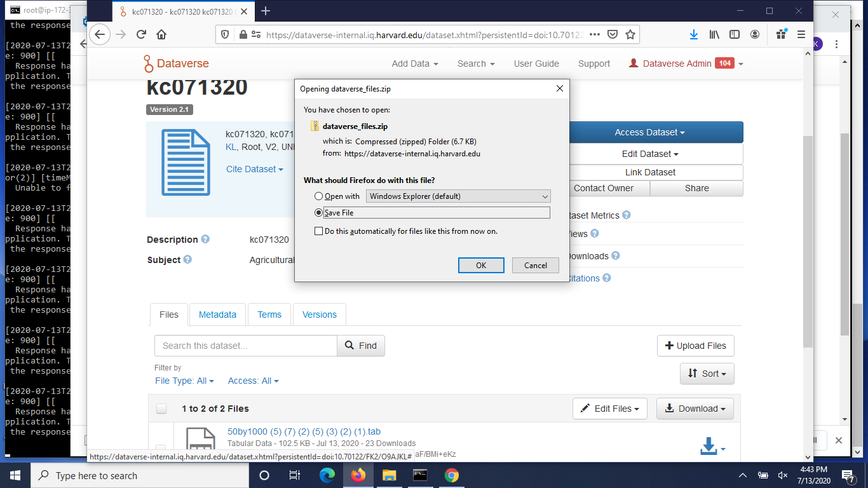Switch to Metadata tab

217,315
